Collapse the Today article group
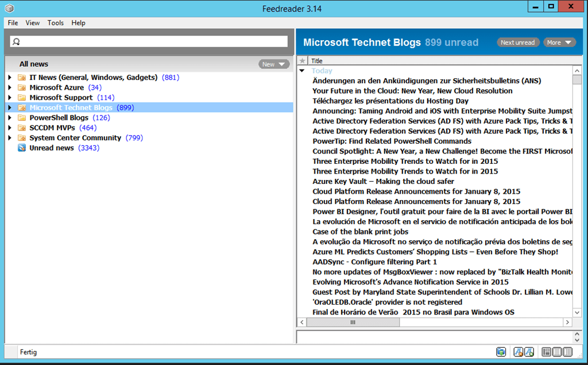 tap(302, 71)
